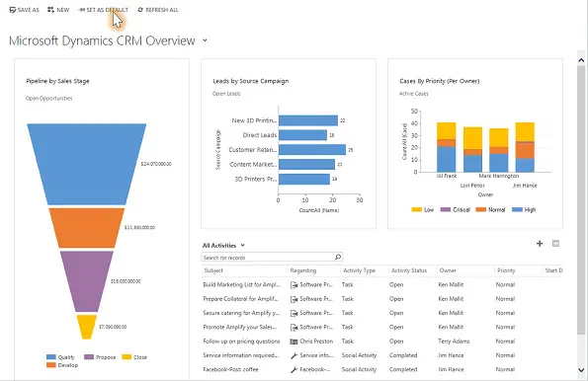Screen dimensions: 588x381
Task: Click the Save As toolbar button
Action: 24,10
